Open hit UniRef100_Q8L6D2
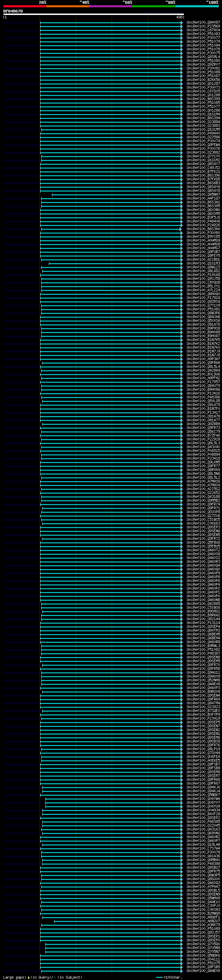This screenshot has width=222, height=980. click(x=203, y=271)
